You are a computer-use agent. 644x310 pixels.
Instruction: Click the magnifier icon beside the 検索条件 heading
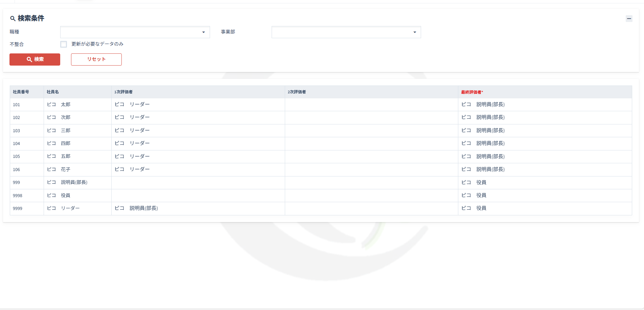tap(13, 19)
